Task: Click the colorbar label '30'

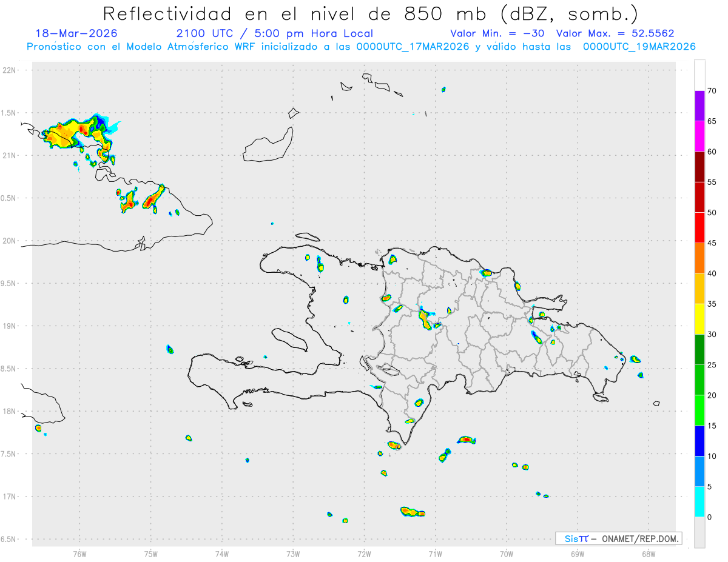Action: click(712, 335)
